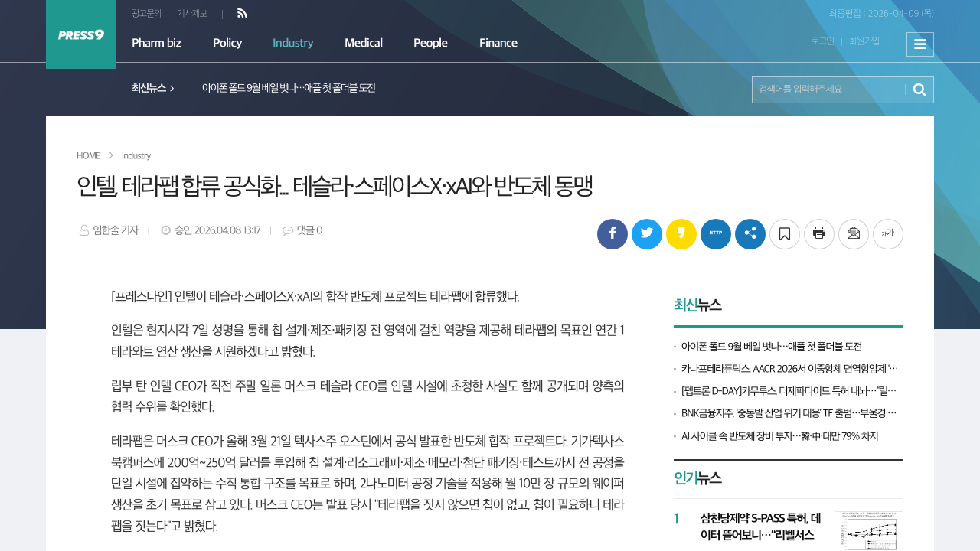The image size is (980, 551).
Task: Open ticker headline about 아이폰 폴드
Action: coord(289,88)
